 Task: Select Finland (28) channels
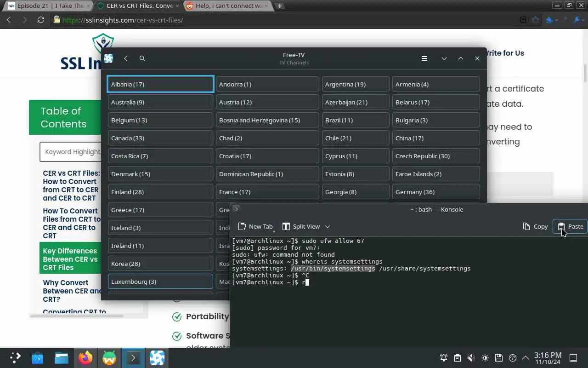[x=160, y=192]
